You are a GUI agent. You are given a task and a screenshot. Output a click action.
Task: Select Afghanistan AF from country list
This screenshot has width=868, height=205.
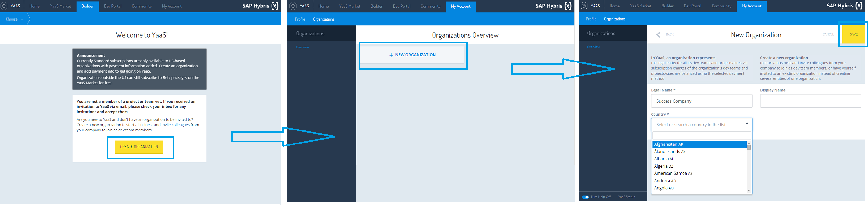tap(699, 144)
